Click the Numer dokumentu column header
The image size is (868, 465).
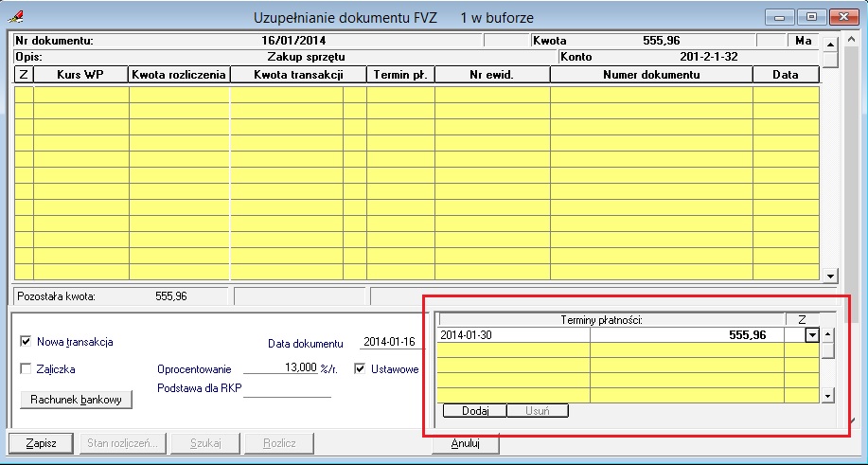pyautogui.click(x=651, y=75)
